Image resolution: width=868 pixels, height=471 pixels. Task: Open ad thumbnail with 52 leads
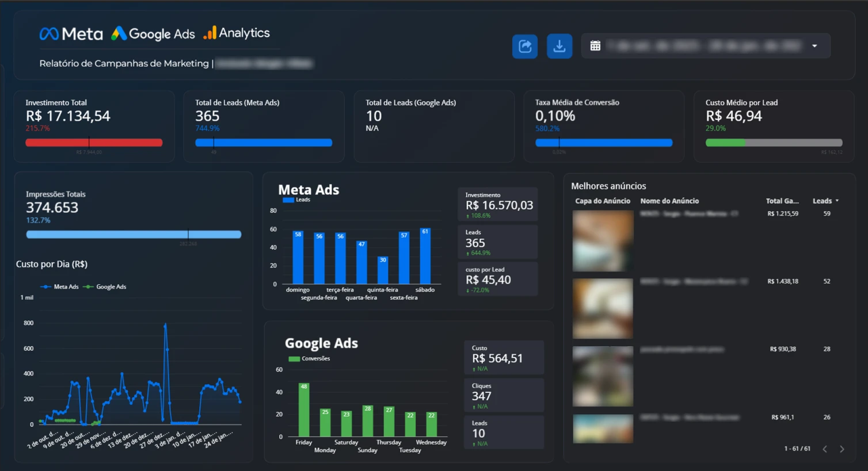(603, 309)
